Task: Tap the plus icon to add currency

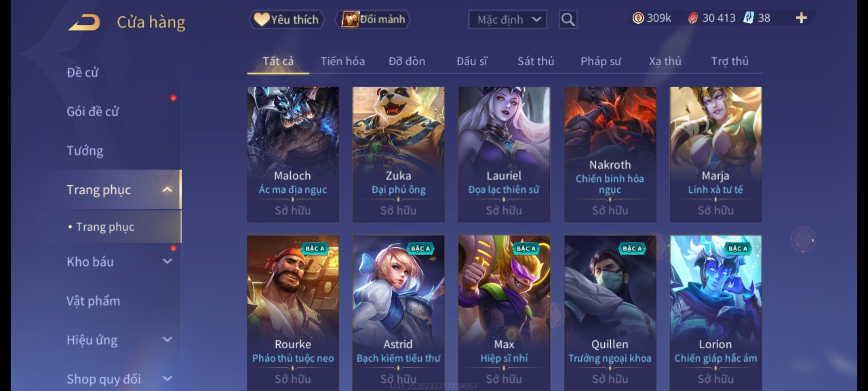Action: click(801, 18)
